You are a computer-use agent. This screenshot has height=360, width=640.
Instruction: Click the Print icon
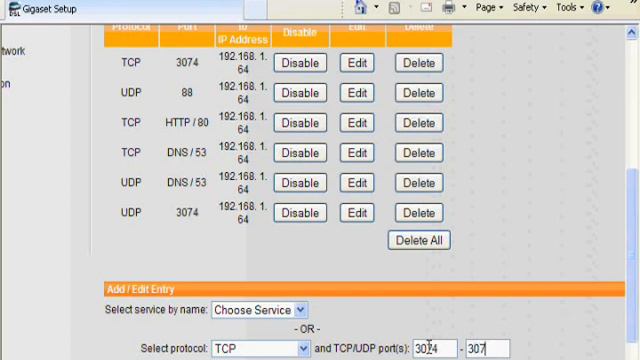click(x=449, y=7)
